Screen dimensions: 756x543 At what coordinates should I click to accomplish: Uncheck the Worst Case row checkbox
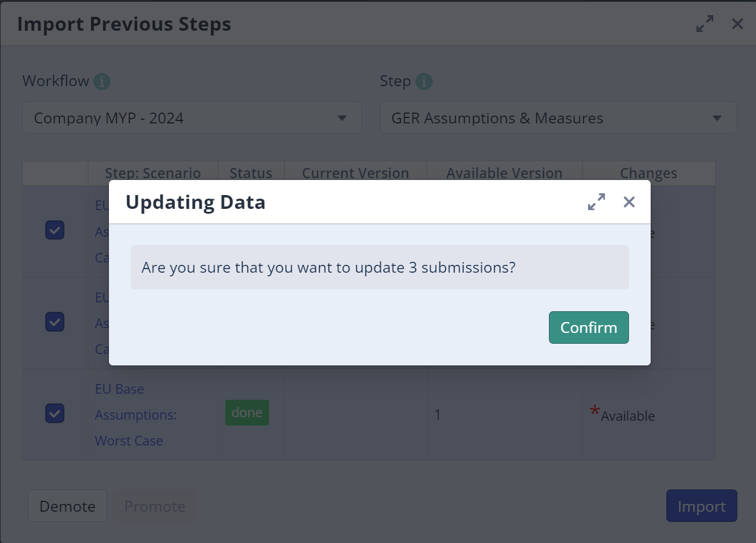[55, 414]
